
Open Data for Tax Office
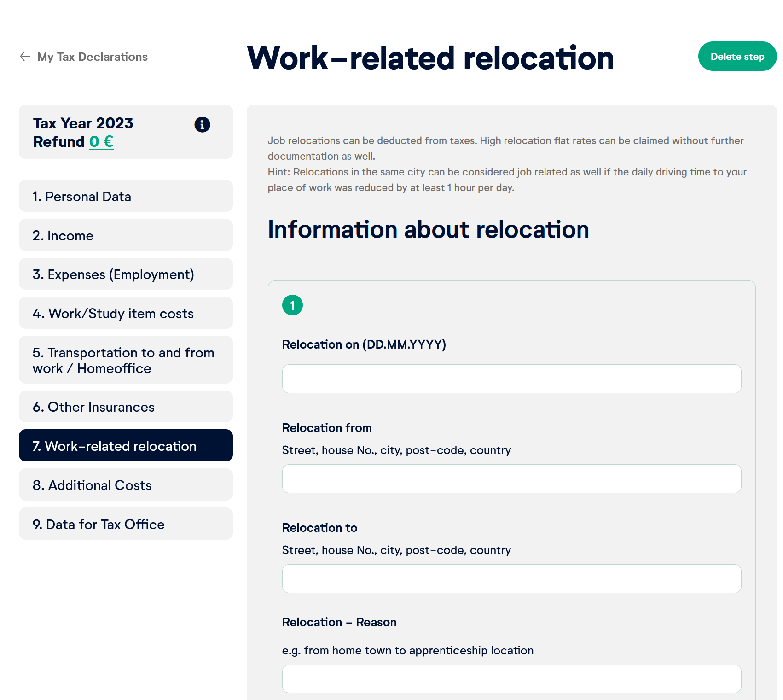[x=125, y=524]
